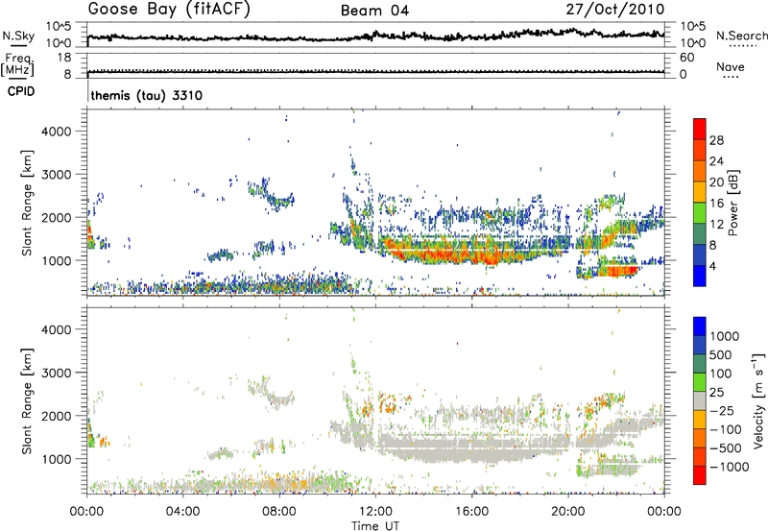
Task: Click slant range tick '4000' in power panel
Action: (57, 132)
